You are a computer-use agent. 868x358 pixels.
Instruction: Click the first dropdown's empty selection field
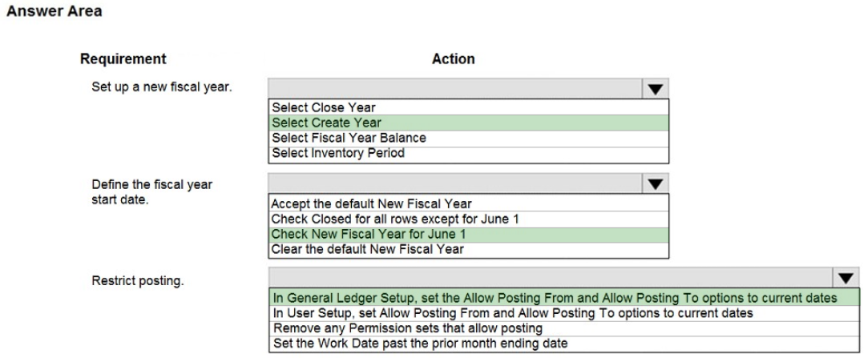(x=454, y=87)
